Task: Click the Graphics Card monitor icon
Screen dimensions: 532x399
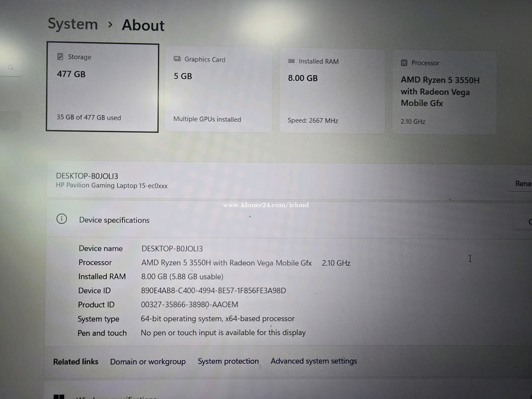Action: point(177,59)
